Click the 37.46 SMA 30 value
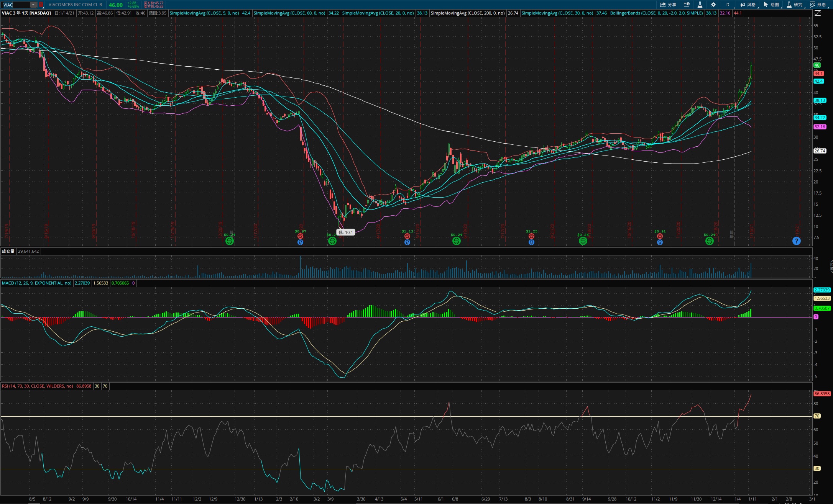The height and width of the screenshot is (504, 833). [x=601, y=13]
